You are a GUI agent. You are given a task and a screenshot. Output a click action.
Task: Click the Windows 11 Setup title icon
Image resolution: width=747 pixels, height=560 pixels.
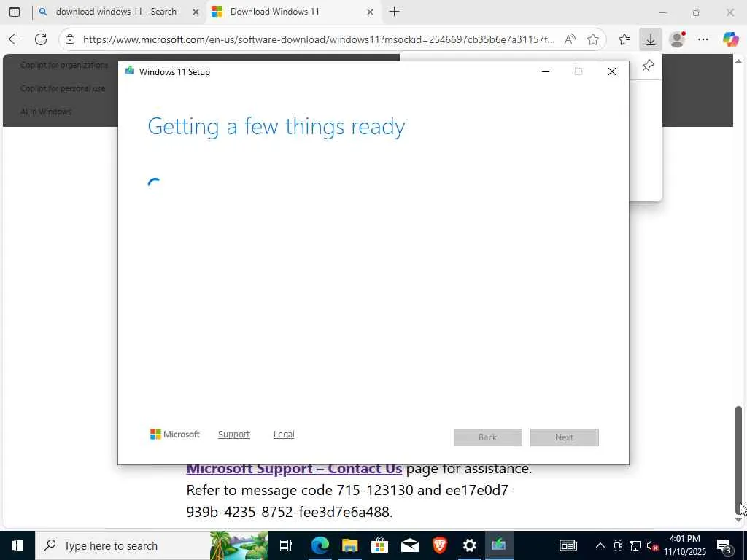pyautogui.click(x=129, y=71)
